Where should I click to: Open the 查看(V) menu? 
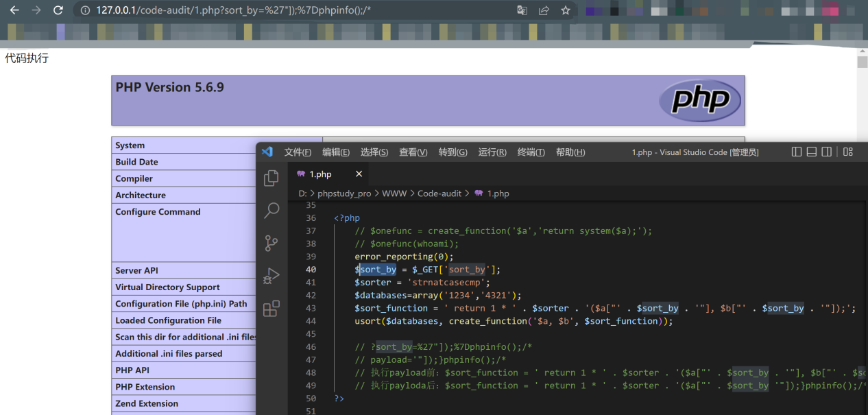(x=413, y=152)
